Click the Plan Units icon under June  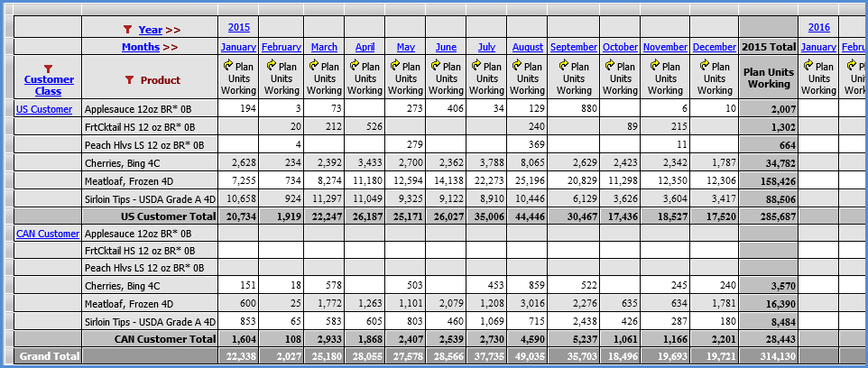(x=435, y=66)
